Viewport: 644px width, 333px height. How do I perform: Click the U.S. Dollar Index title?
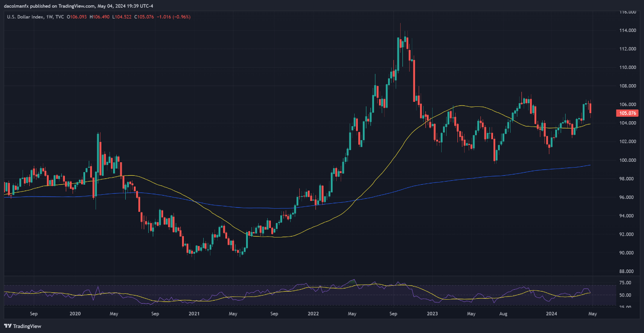(x=25, y=17)
